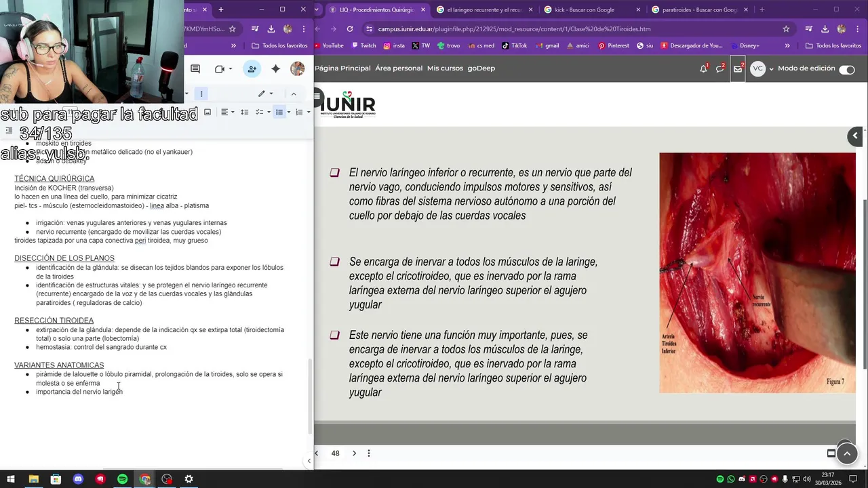Expand the numbered list style arrow

(308, 112)
